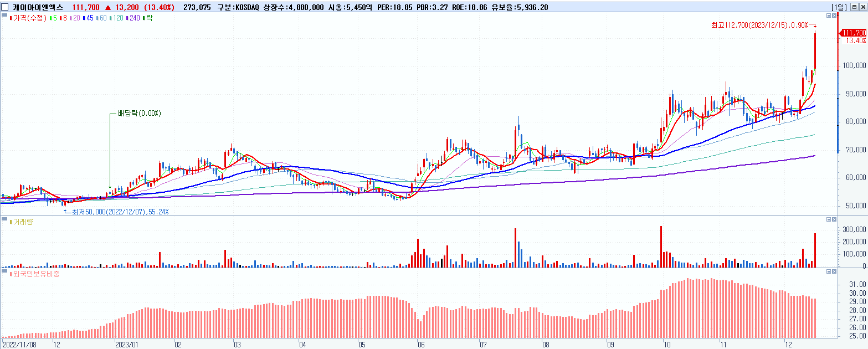Open the 외국인보유비중 panel menu icon
This screenshot has height=349, width=868.
(x=4, y=271)
